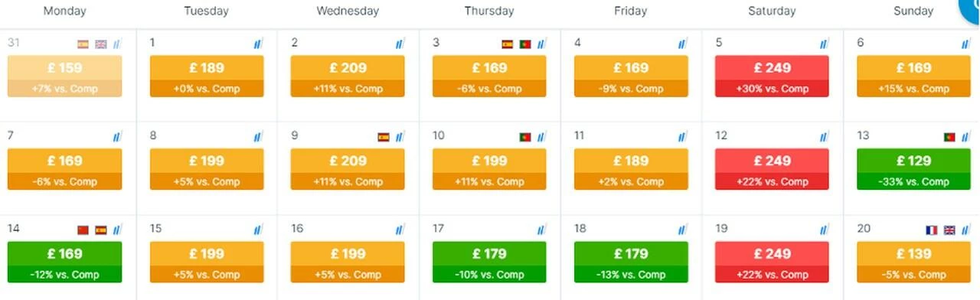Click the Portuguese flag icon on day 10
980x300 pixels.
coord(525,138)
